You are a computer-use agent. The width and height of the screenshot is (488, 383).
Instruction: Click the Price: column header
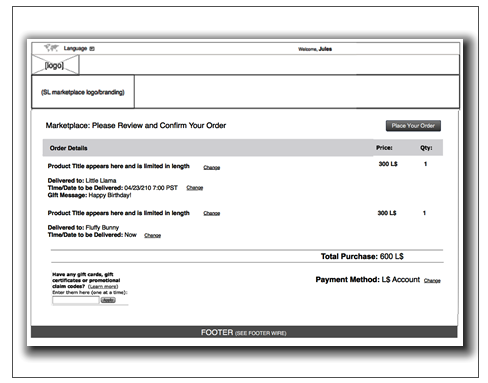point(384,148)
